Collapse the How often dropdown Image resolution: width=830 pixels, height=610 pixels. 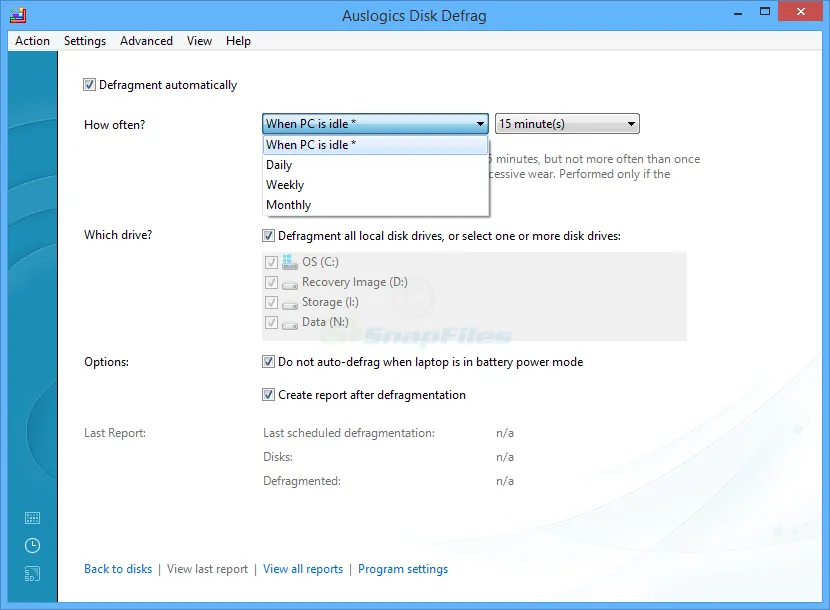point(375,124)
